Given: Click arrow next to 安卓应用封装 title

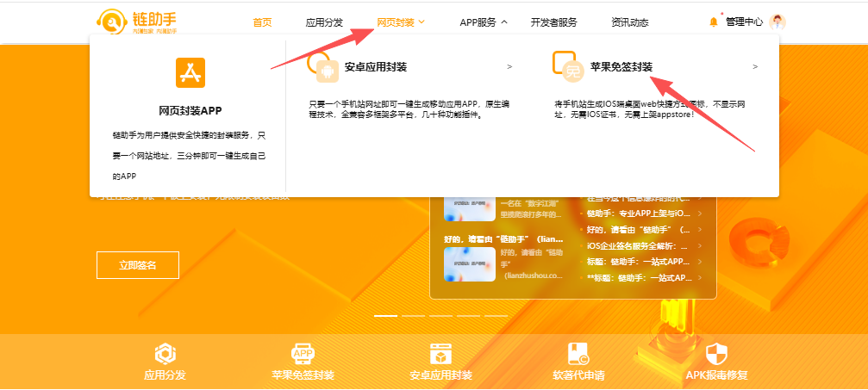Looking at the screenshot, I should tap(509, 66).
